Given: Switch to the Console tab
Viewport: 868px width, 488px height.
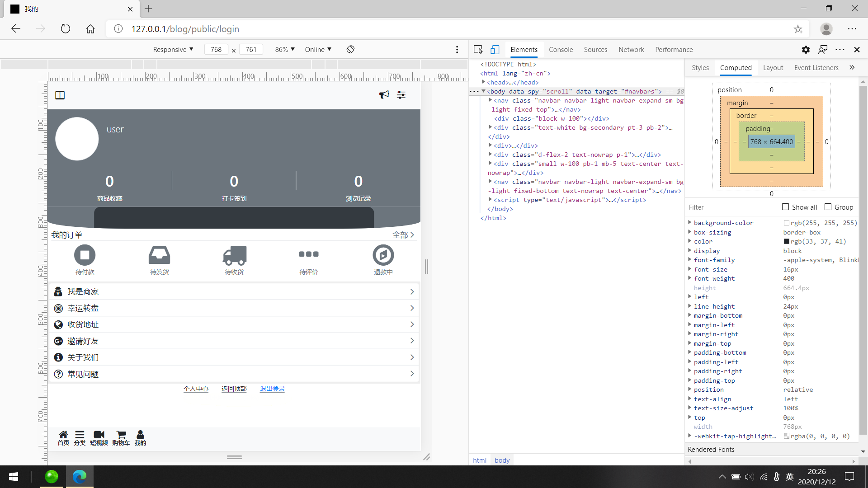Looking at the screenshot, I should 561,50.
